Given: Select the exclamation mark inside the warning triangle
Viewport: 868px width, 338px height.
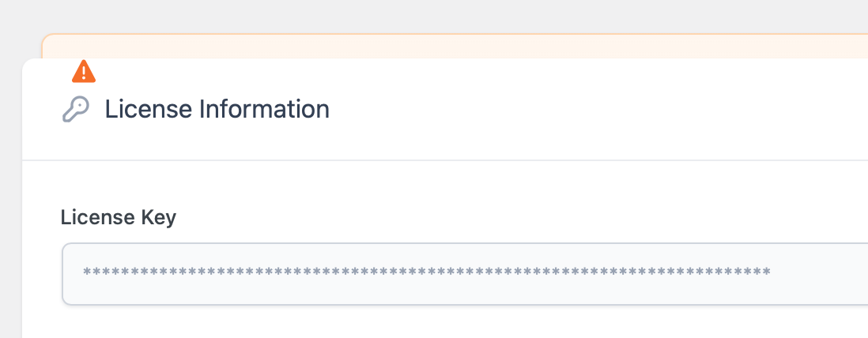Looking at the screenshot, I should [84, 73].
